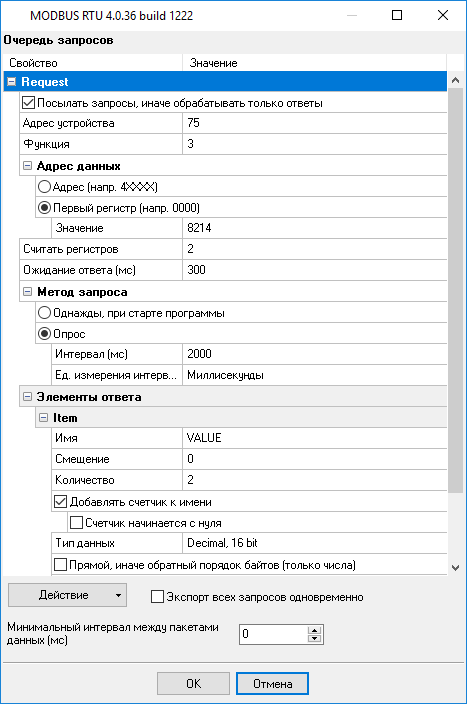Click scrollbar down arrow in property list
The width and height of the screenshot is (467, 704).
click(x=455, y=568)
